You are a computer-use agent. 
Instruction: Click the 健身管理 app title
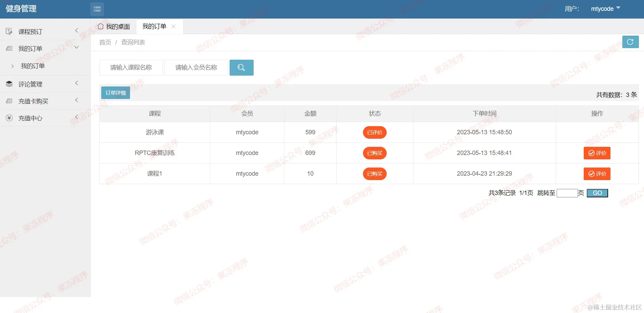21,9
